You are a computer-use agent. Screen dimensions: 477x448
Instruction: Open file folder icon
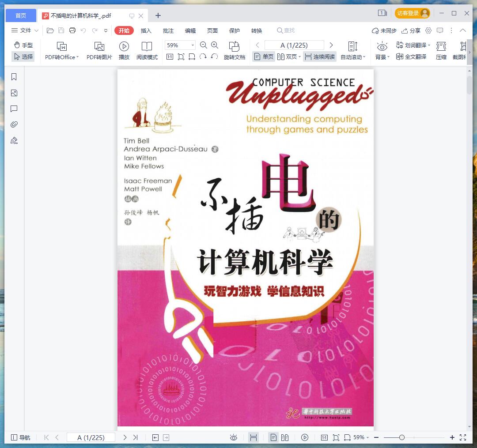[50, 30]
